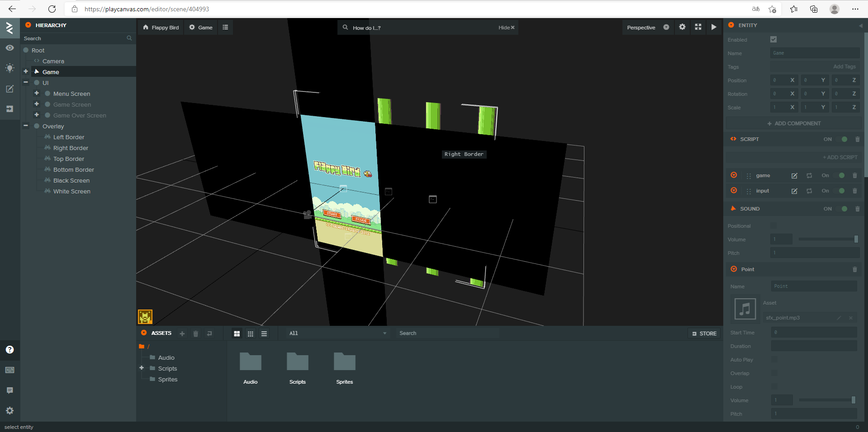The height and width of the screenshot is (432, 868).
Task: Collapse the UI entity in hierarchy
Action: click(x=26, y=82)
